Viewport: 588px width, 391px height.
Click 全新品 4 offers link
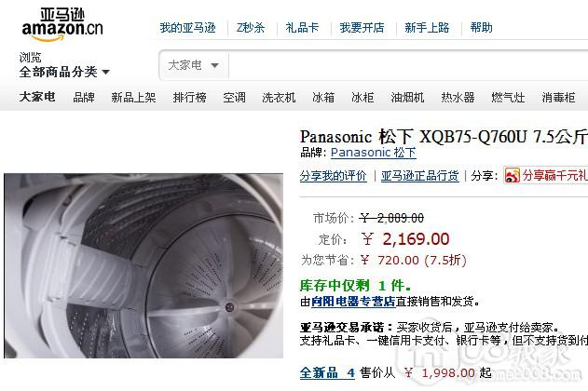[x=327, y=372]
